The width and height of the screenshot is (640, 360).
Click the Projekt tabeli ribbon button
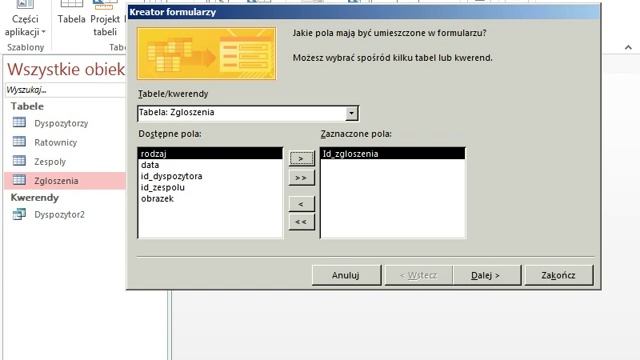pyautogui.click(x=105, y=18)
